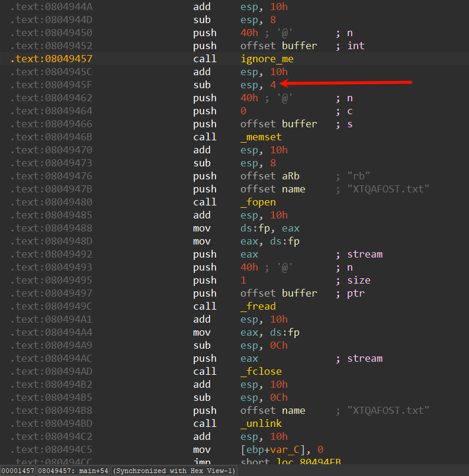Screen dimensions: 469x476
Task: Click 'ds:fp, eax' operand
Action: point(270,229)
